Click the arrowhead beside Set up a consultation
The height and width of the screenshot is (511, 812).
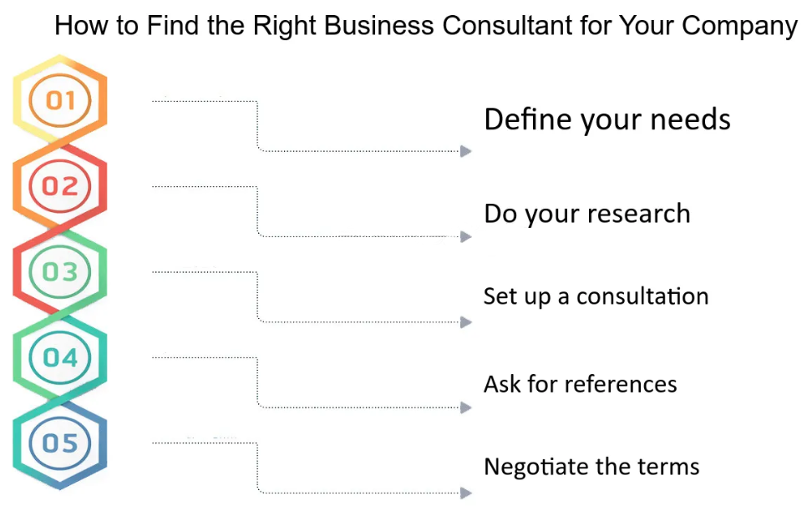pos(465,322)
